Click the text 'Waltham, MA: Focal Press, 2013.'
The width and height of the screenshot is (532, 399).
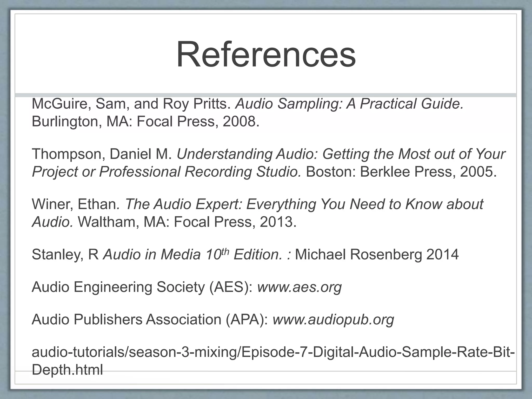coord(187,222)
